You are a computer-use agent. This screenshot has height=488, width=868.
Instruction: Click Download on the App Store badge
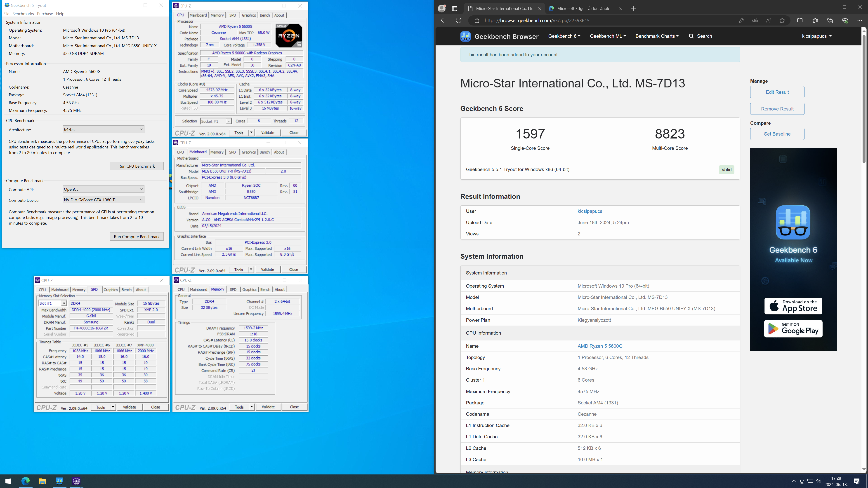pyautogui.click(x=793, y=306)
